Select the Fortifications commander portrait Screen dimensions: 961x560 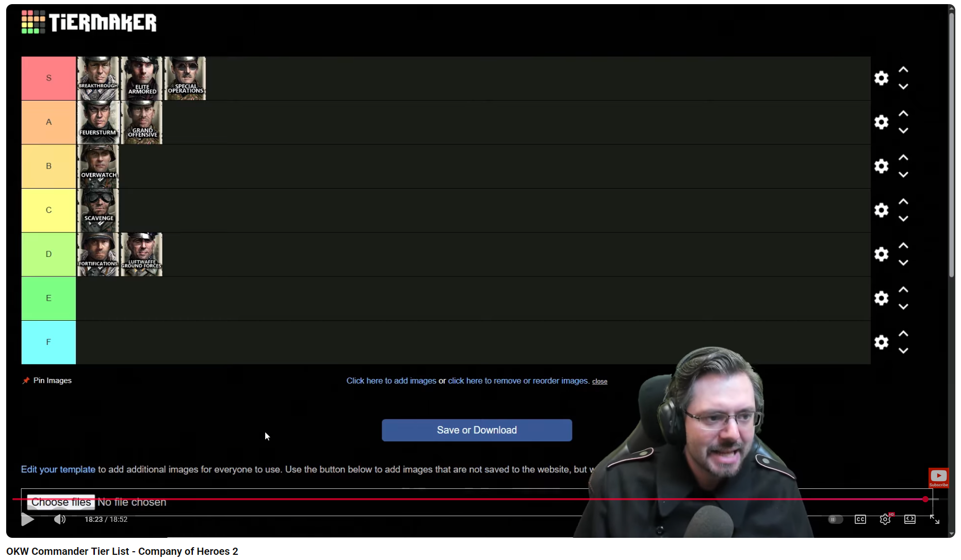click(x=98, y=254)
